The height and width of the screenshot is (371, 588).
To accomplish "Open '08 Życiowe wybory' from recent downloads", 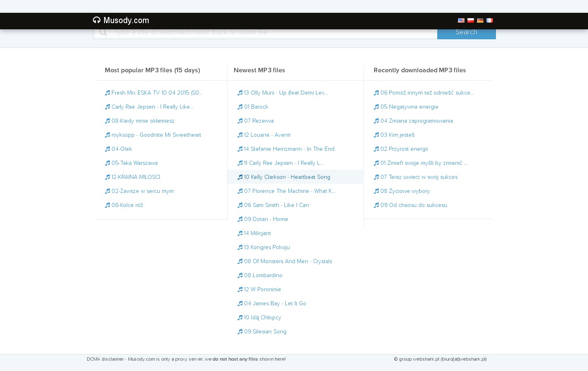I will [405, 191].
